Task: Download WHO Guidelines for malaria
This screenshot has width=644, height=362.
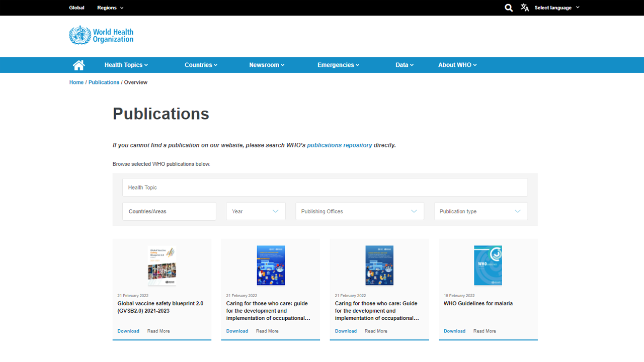Action: tap(454, 331)
